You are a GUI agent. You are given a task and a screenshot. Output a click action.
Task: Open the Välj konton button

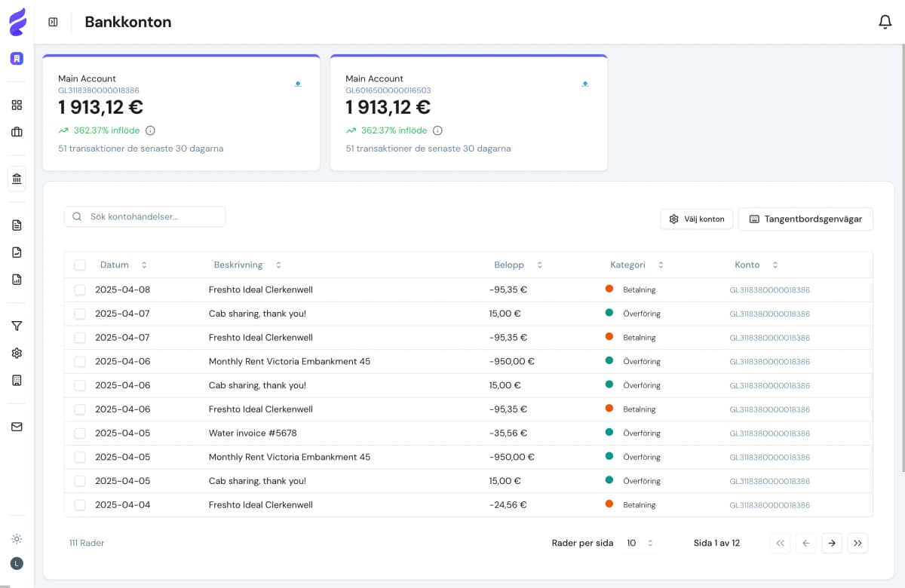coord(696,219)
